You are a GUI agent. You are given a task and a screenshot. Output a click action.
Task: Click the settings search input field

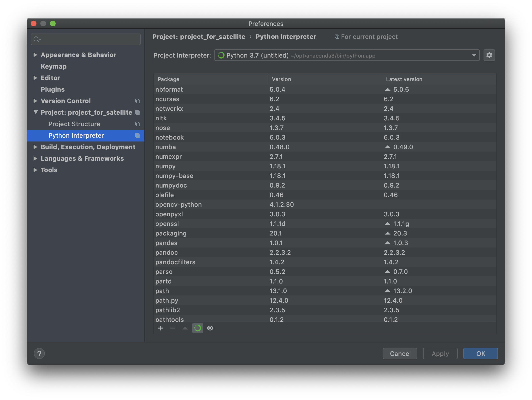click(x=89, y=39)
